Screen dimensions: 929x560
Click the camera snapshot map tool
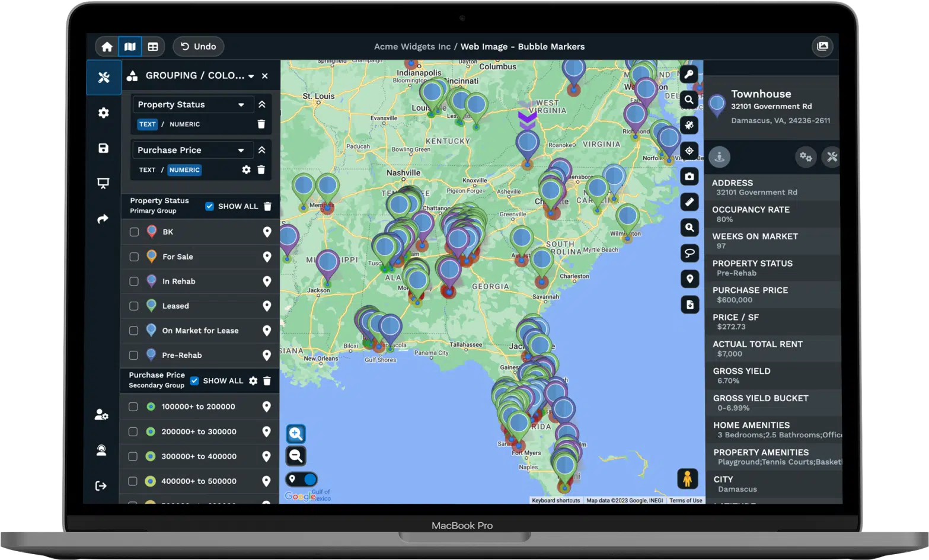[x=689, y=177]
